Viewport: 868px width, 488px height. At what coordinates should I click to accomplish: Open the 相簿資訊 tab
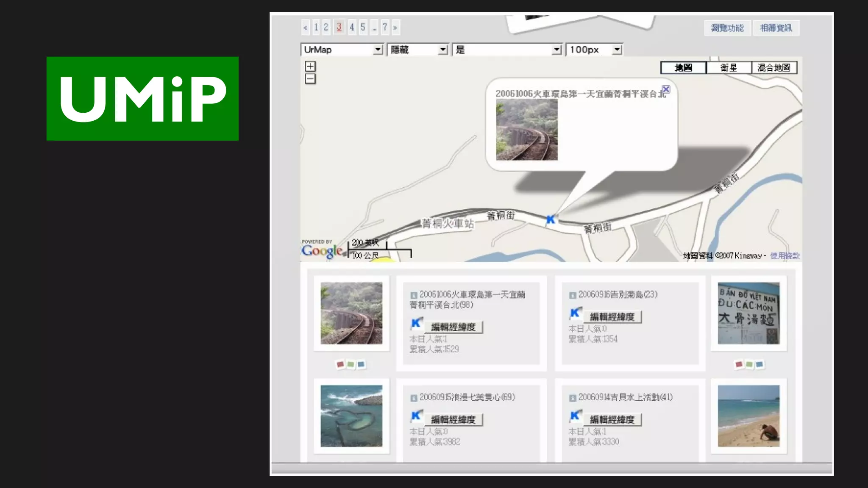[x=776, y=28]
